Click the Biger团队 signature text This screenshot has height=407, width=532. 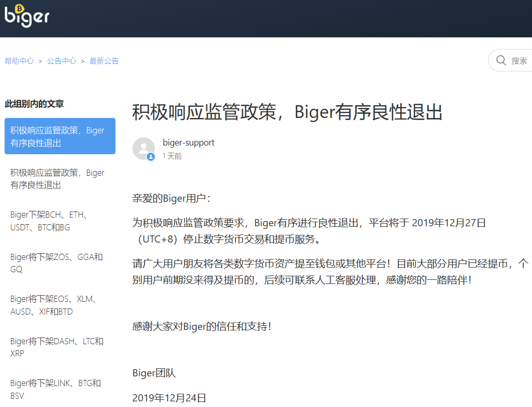tap(154, 373)
